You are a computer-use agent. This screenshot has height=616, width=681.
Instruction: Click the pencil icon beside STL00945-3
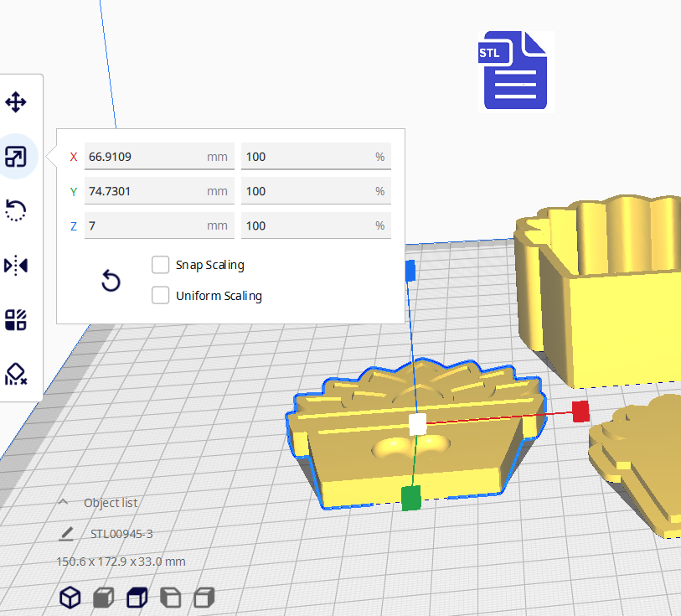tap(66, 534)
